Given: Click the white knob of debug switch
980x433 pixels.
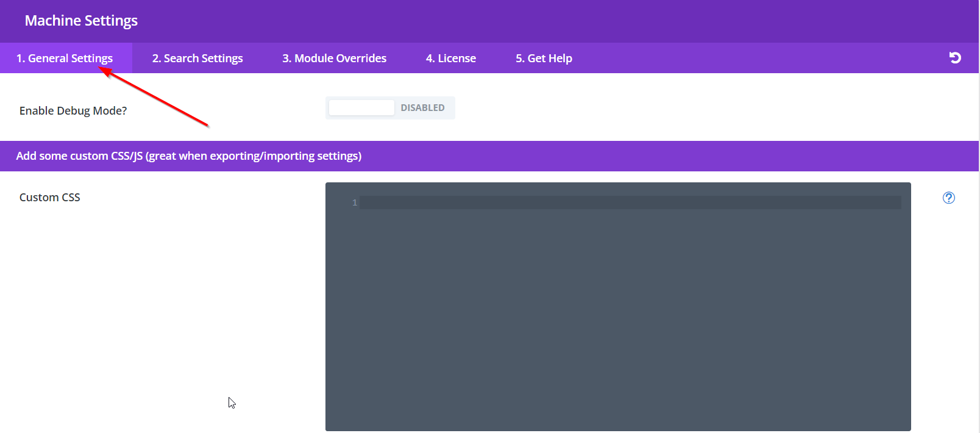Looking at the screenshot, I should tap(361, 108).
